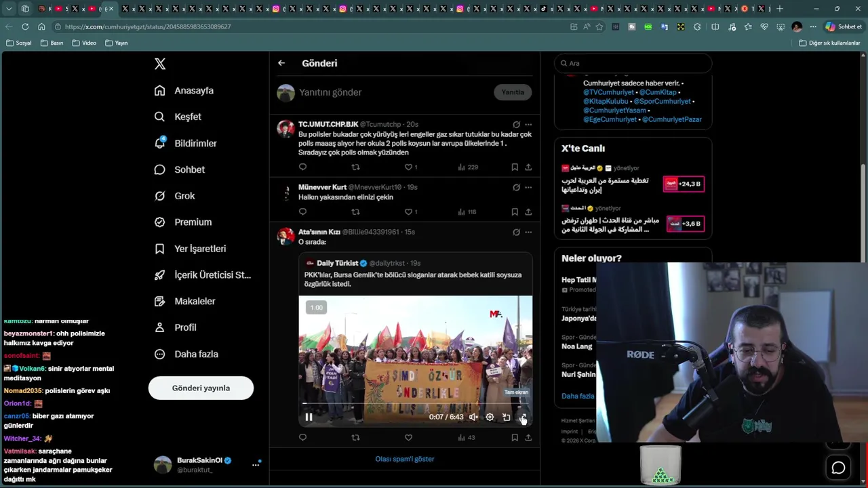Like Ata'sının Kızı's reply
The height and width of the screenshot is (488, 868).
408,438
